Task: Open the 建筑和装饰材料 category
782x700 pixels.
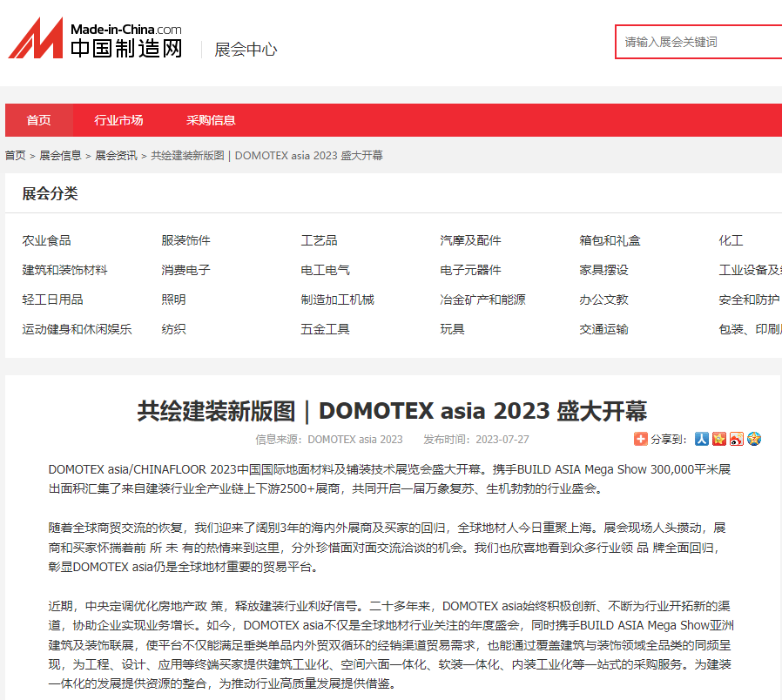Action: point(64,270)
